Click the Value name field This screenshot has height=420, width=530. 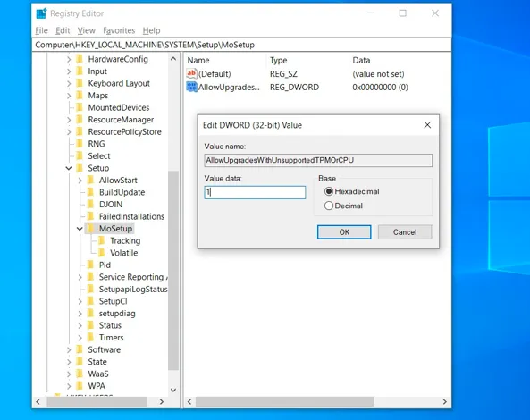click(318, 160)
